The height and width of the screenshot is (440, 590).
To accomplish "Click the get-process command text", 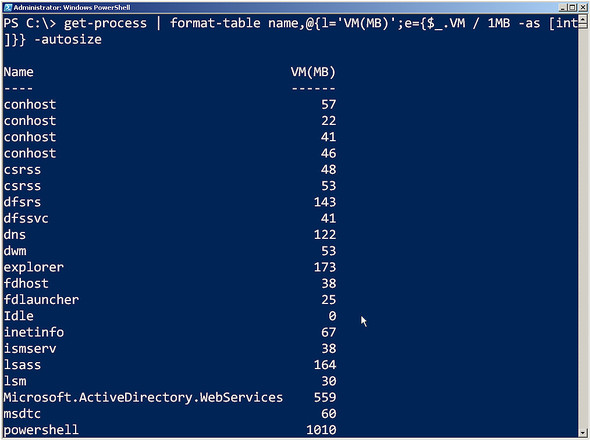I will click(105, 23).
